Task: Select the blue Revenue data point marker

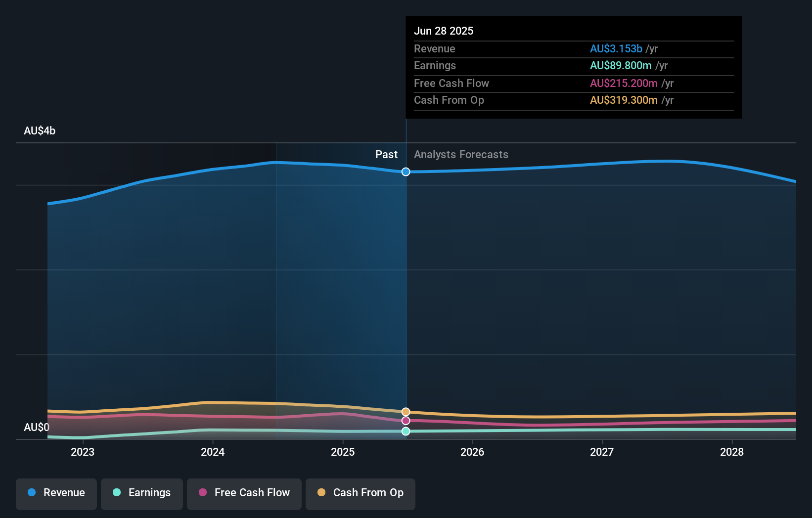Action: point(406,172)
